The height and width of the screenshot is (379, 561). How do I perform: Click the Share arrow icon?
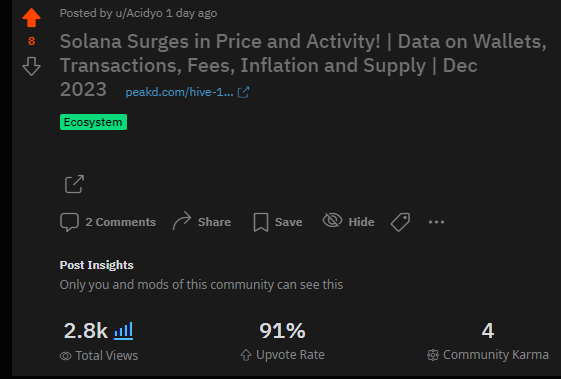[x=182, y=221]
